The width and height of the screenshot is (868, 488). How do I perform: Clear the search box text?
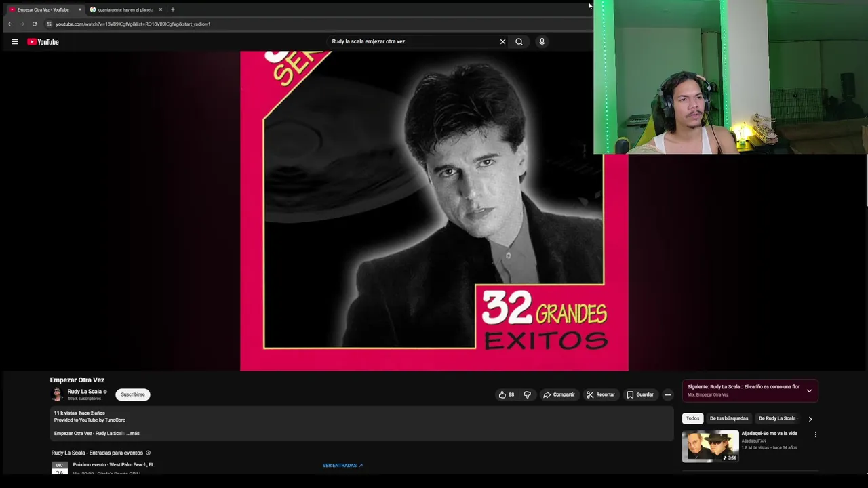(502, 42)
